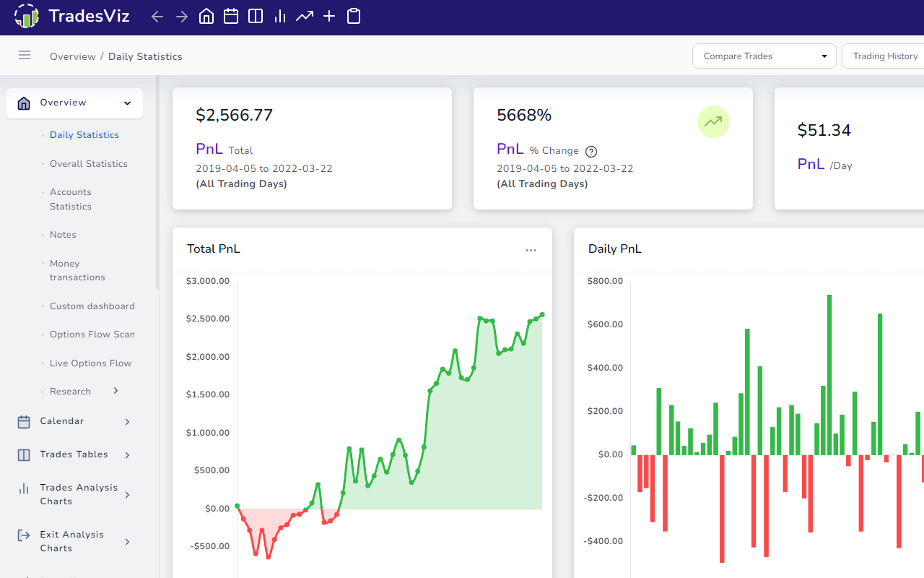Click the Home icon in the top toolbar
924x578 pixels.
pyautogui.click(x=206, y=16)
